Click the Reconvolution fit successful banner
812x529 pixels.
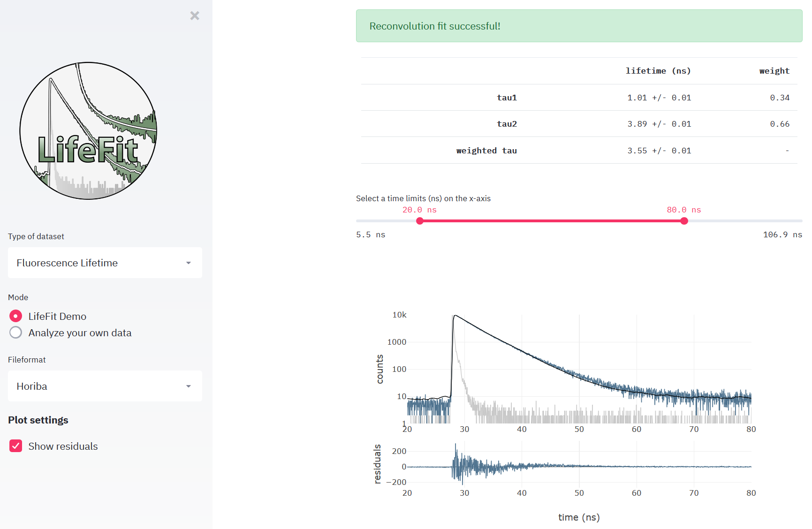point(579,26)
